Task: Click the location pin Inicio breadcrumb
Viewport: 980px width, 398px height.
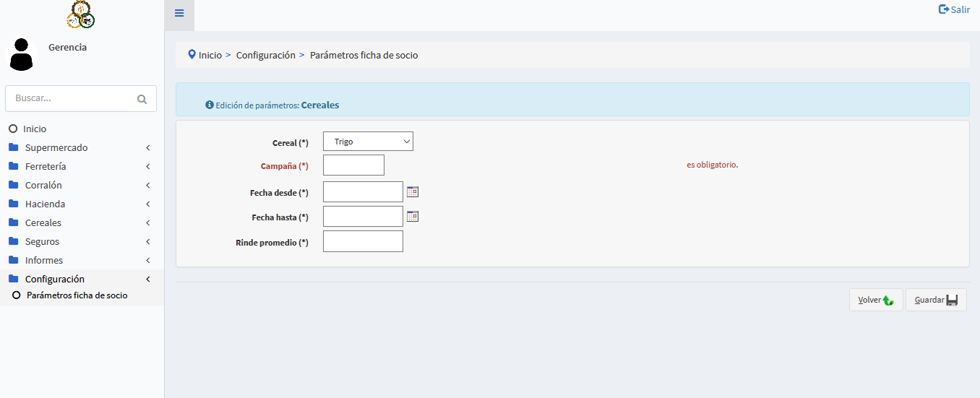Action: pyautogui.click(x=205, y=55)
